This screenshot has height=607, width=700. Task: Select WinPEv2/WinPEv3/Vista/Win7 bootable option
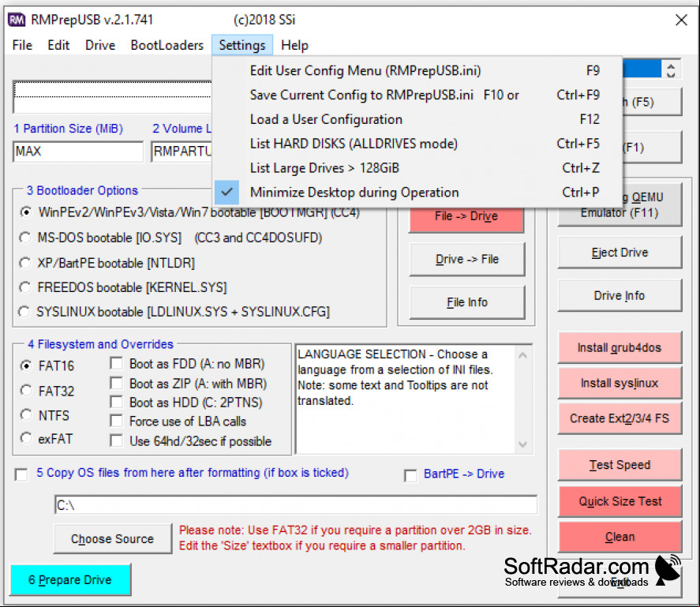tap(26, 212)
